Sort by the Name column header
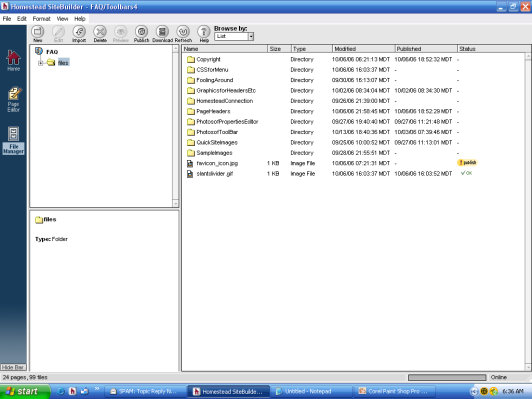Viewport: 532px width, 399px height. [x=225, y=49]
